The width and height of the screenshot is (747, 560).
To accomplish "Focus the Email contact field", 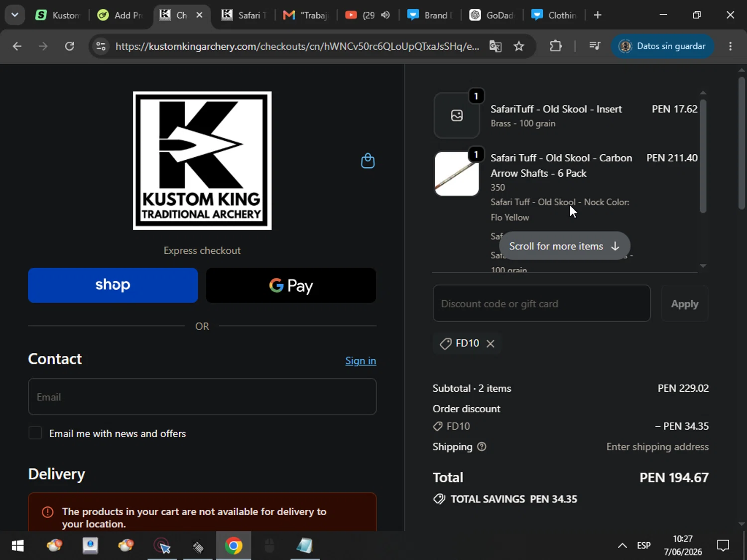I will coord(202,397).
